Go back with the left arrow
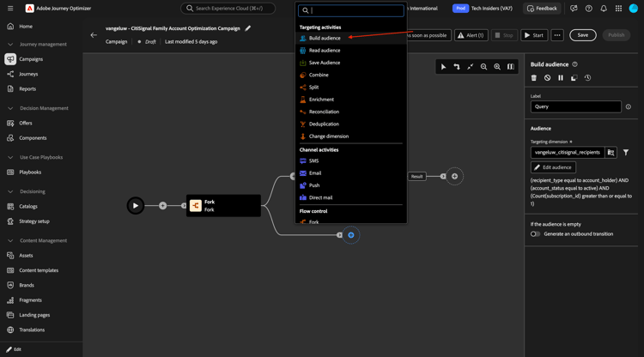This screenshot has height=357, width=644. click(94, 35)
